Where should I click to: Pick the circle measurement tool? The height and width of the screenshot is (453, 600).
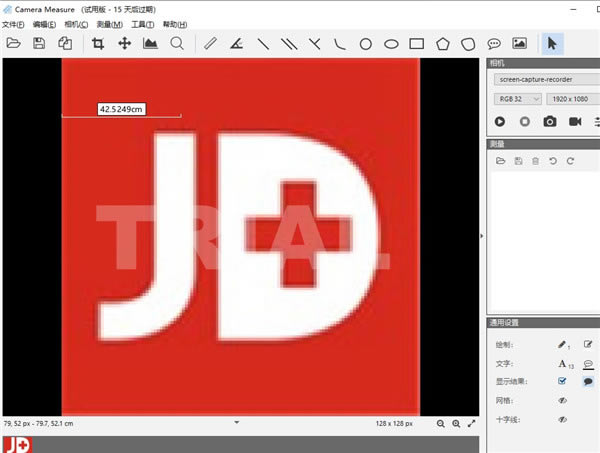pos(366,43)
